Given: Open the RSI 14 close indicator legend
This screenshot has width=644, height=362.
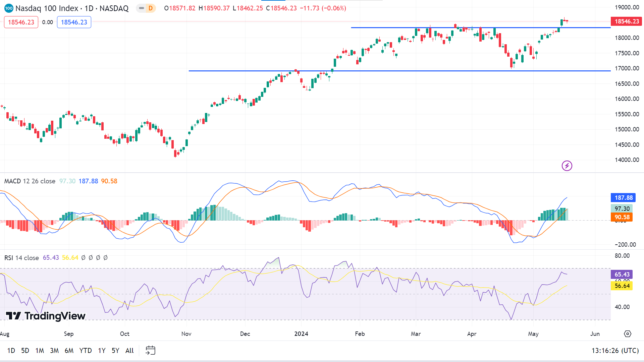Looking at the screenshot, I should [21, 258].
